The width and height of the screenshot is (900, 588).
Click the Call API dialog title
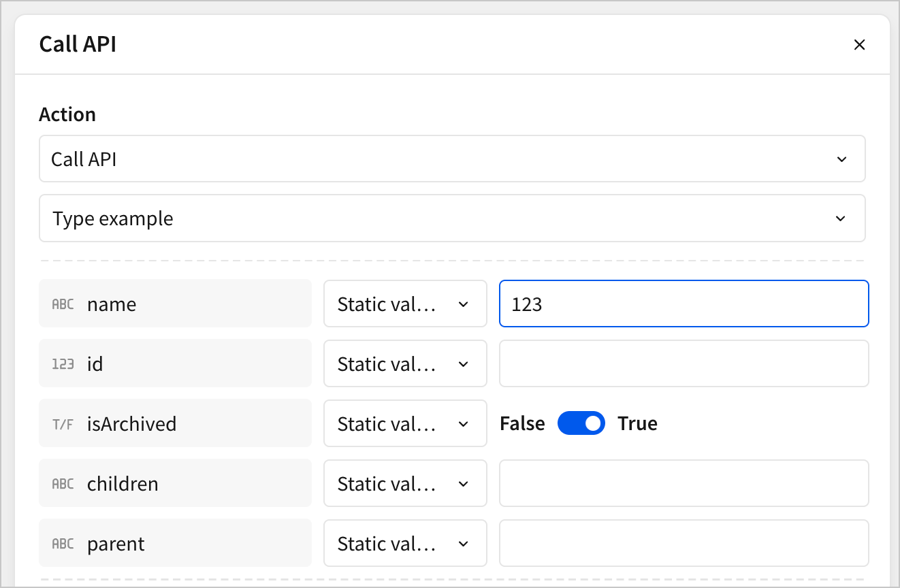(78, 44)
